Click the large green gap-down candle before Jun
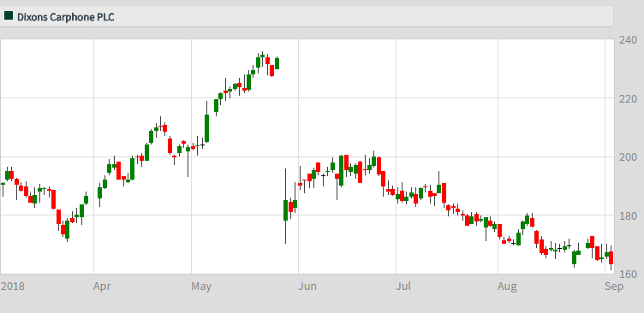644x313 pixels. 285,210
